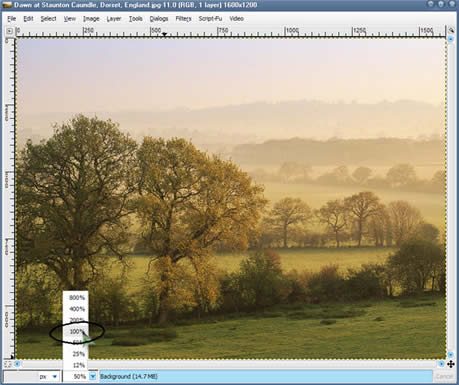This screenshot has height=385, width=459.
Task: Choose 800% zoom level
Action: click(x=76, y=298)
